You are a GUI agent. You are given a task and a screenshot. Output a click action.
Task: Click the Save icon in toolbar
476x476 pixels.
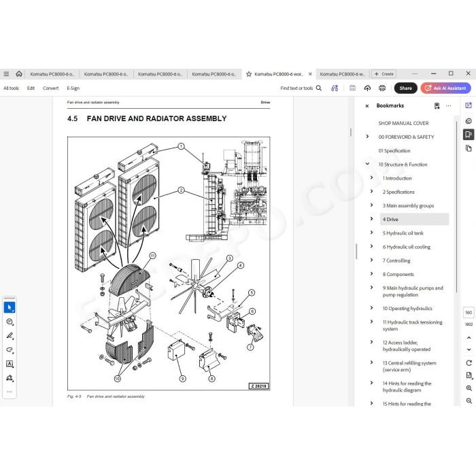[352, 88]
